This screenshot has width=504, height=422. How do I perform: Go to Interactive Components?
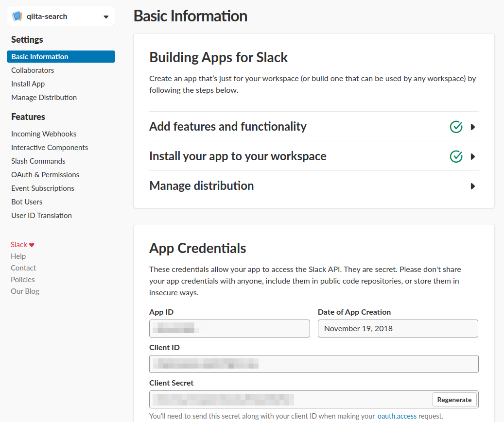point(50,148)
